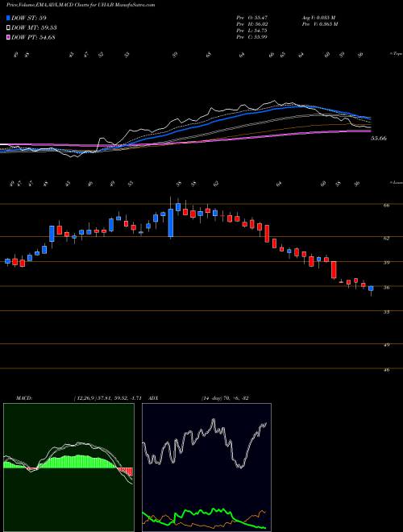Click the MACD panel title label
The width and height of the screenshot is (403, 532).
[x=23, y=397]
